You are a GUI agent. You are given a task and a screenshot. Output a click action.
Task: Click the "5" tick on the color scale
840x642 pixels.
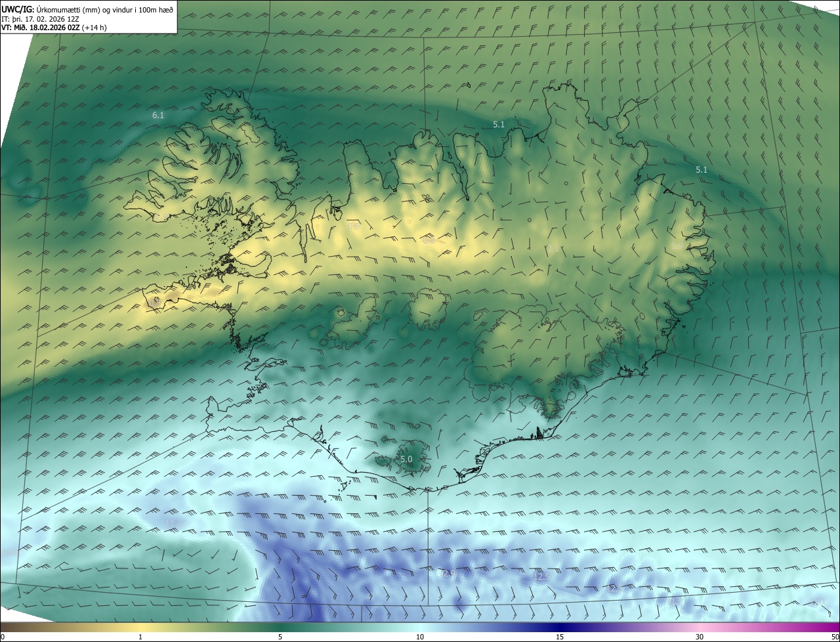click(x=280, y=637)
